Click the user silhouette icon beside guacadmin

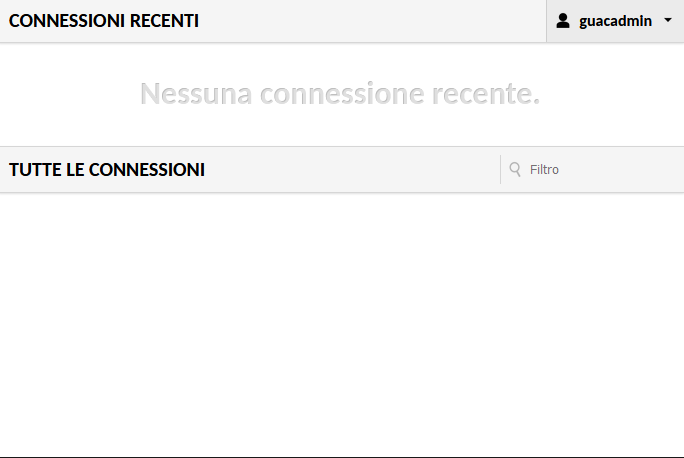[x=563, y=21]
